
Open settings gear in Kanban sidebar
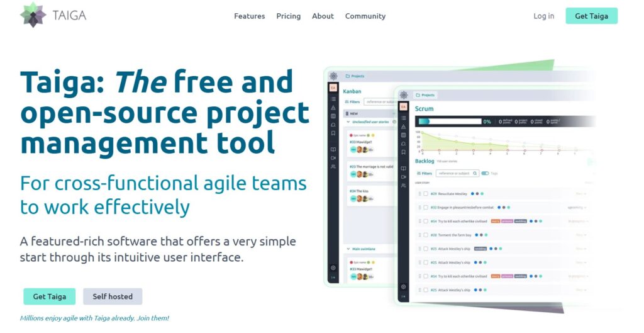tap(333, 268)
